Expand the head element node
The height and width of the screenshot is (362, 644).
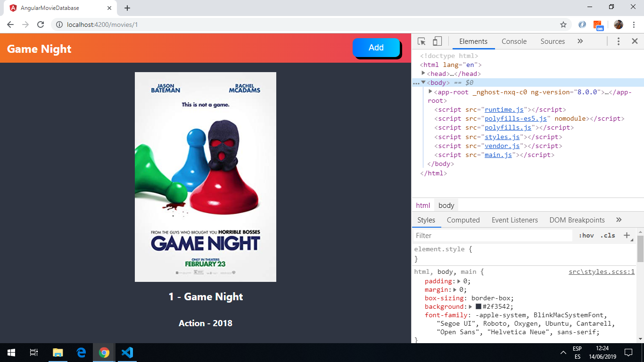coord(423,73)
